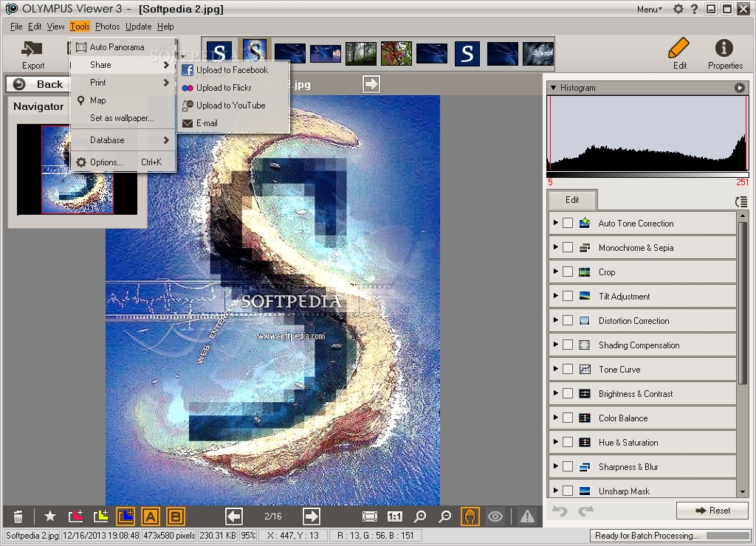Collapse the Histogram panel triangle
The height and width of the screenshot is (546, 756).
(554, 88)
